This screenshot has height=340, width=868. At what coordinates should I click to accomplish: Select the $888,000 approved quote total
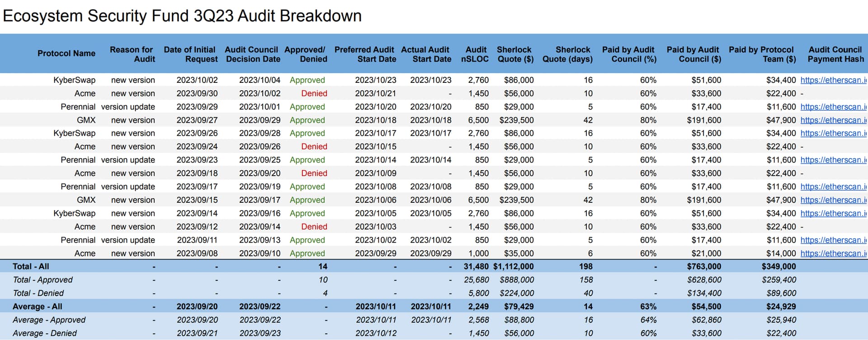click(x=517, y=280)
